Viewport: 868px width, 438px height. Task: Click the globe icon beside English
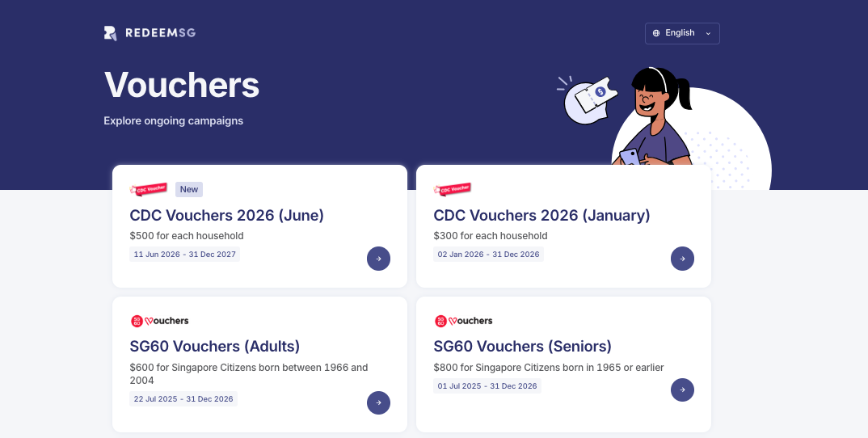[656, 33]
